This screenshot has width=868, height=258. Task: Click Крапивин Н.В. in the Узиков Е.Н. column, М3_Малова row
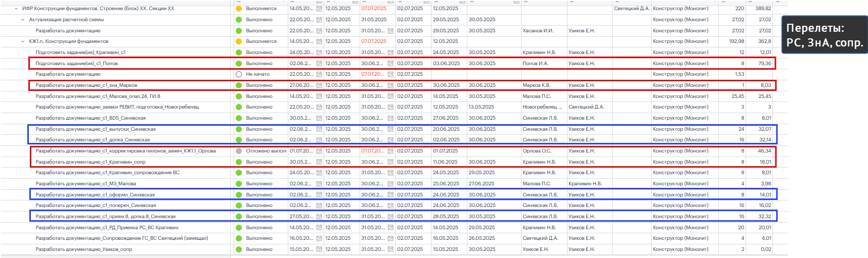tap(585, 184)
